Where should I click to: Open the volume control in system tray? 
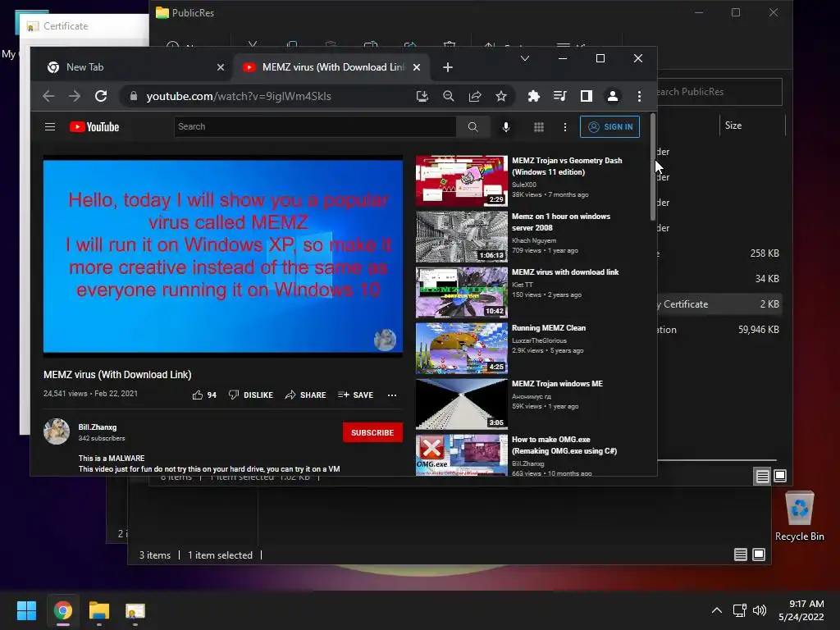760,610
